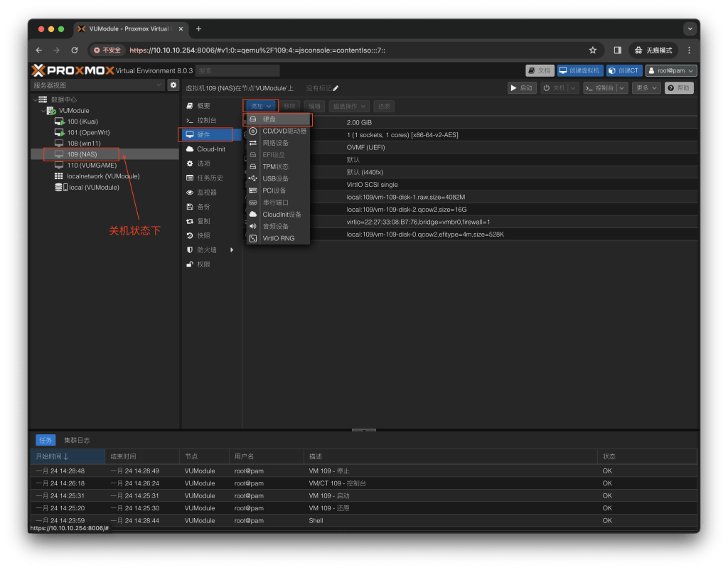Screen dimensions: 728x570
Task: Click in the Proxmox 搜索 search field
Action: pos(237,70)
